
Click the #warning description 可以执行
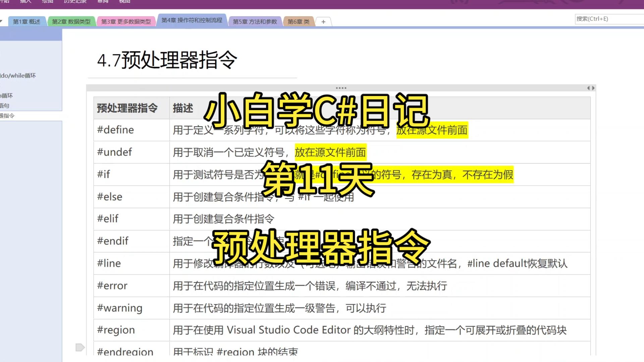[366, 308]
